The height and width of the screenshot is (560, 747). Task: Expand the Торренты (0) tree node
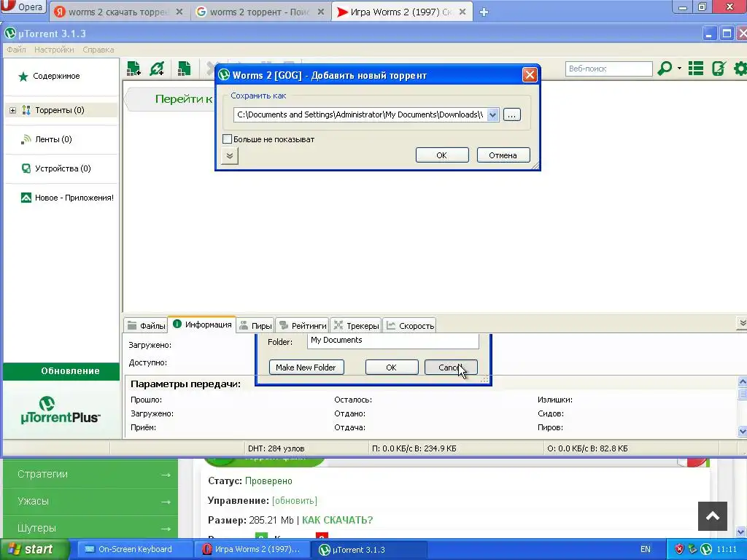pyautogui.click(x=12, y=111)
